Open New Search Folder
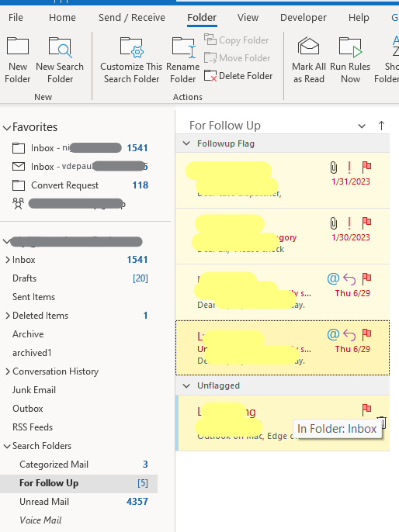399x532 pixels. [60, 60]
